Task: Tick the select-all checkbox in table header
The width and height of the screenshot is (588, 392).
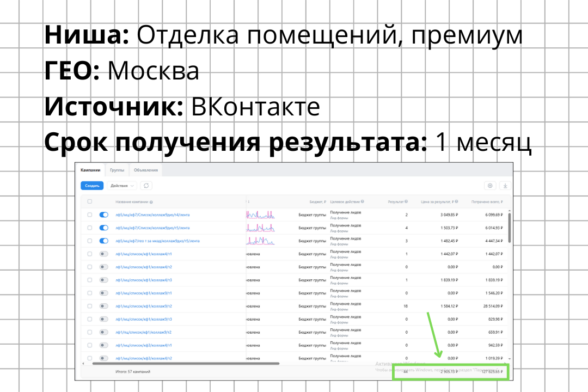Action: pos(90,202)
